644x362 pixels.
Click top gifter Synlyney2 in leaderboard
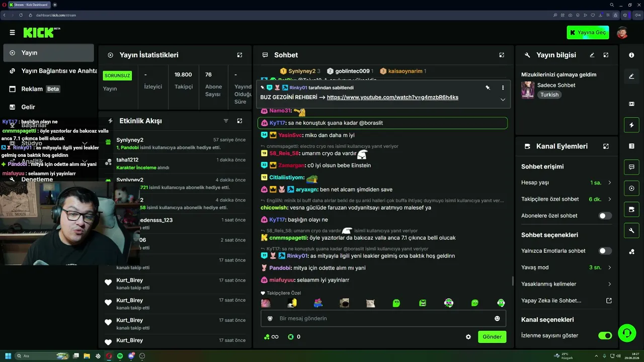pos(300,71)
